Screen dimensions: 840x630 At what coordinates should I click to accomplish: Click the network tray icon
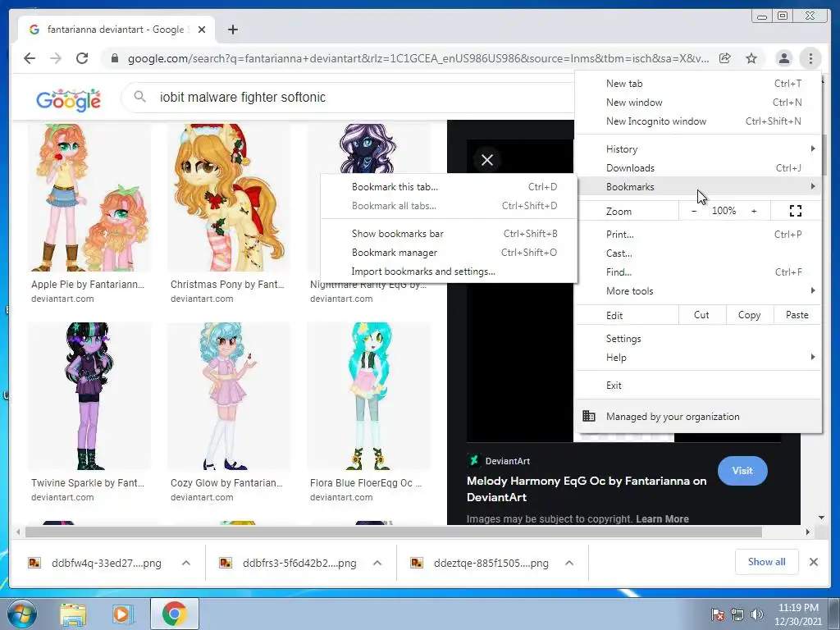(737, 614)
